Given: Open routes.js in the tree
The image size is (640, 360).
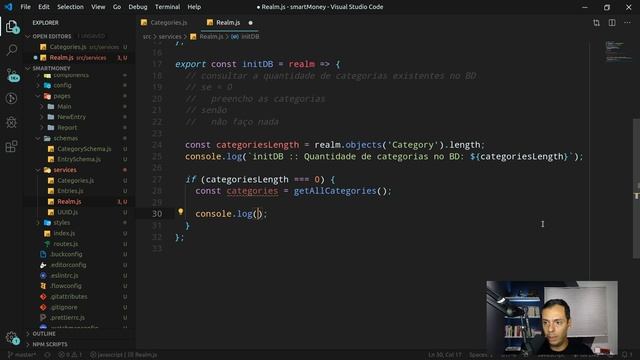Looking at the screenshot, I should tap(65, 244).
